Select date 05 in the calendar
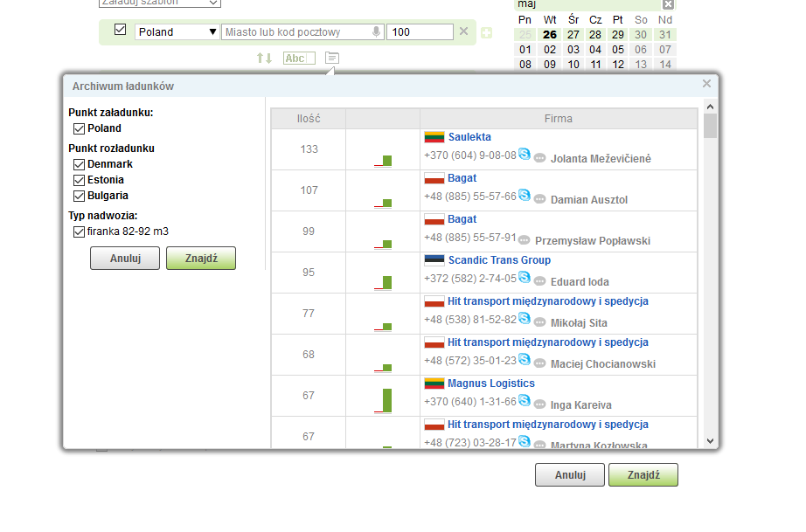The image size is (806, 532). tap(618, 49)
